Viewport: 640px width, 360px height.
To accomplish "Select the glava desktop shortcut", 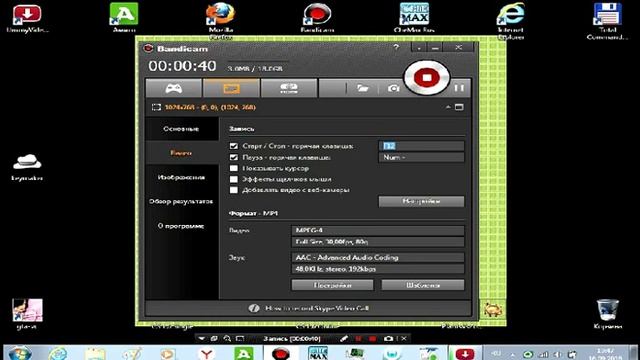I will coord(27,313).
